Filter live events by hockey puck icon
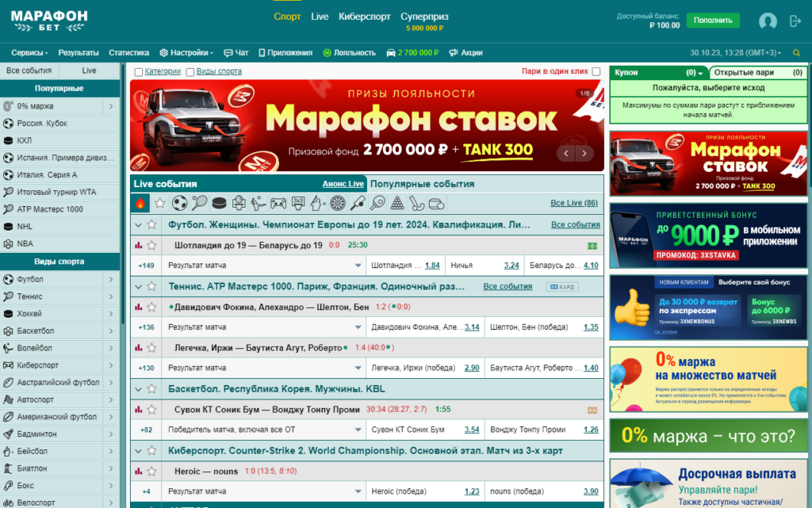The width and height of the screenshot is (812, 508). (219, 204)
